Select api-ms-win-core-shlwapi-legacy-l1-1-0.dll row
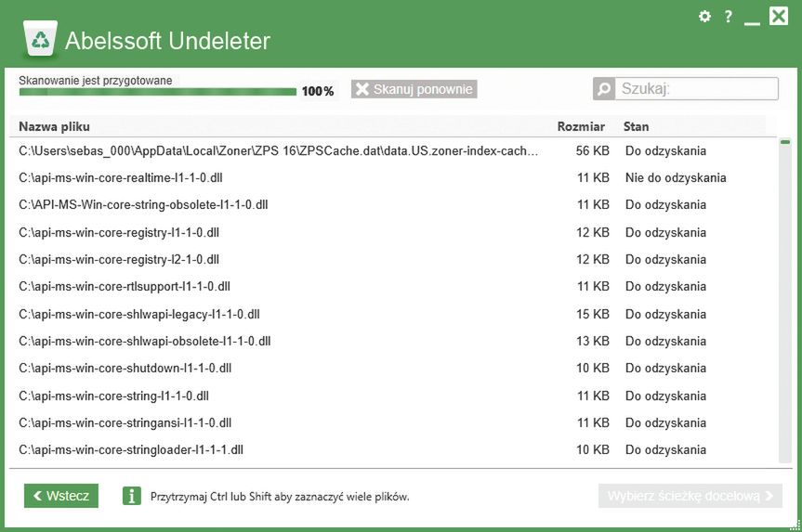The image size is (802, 532). click(392, 315)
